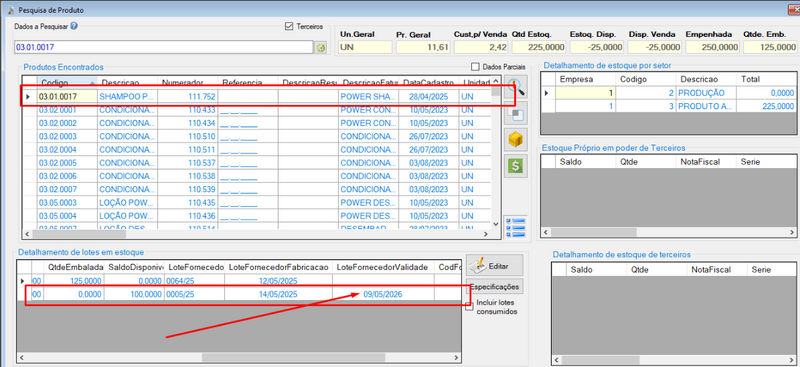Click the Qtd Estoq. value 225,0000
Screen dimensions: 800x367
click(x=538, y=47)
